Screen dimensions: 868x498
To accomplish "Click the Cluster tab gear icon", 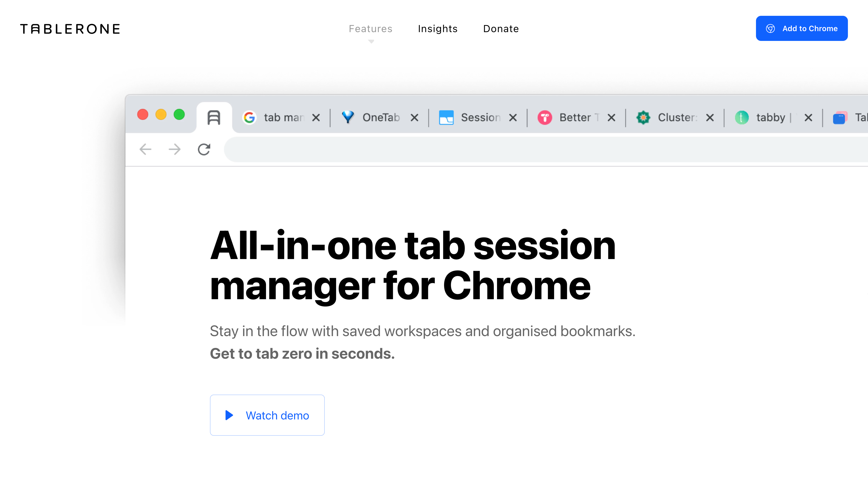I will [x=643, y=118].
